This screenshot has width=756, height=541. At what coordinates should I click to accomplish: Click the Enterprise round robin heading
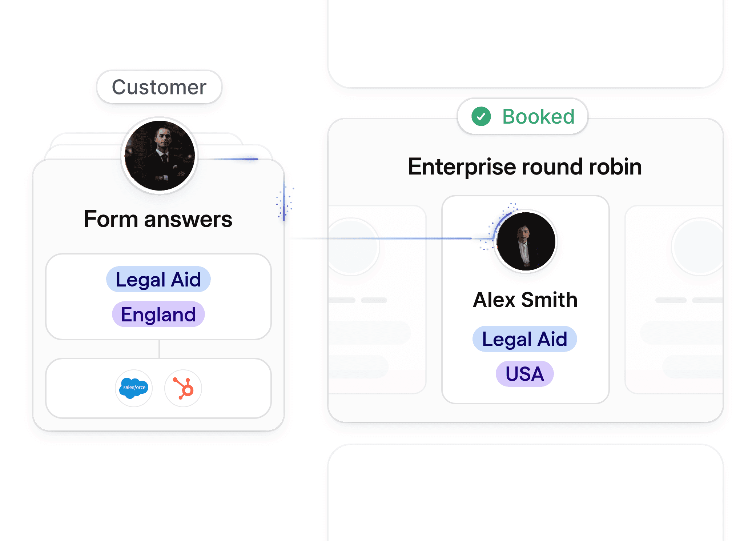click(x=525, y=167)
